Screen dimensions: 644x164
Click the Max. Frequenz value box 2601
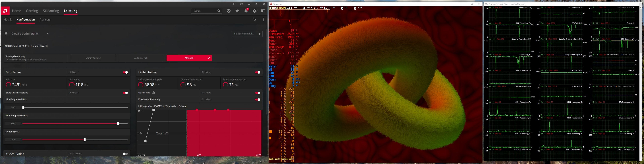[13, 124]
